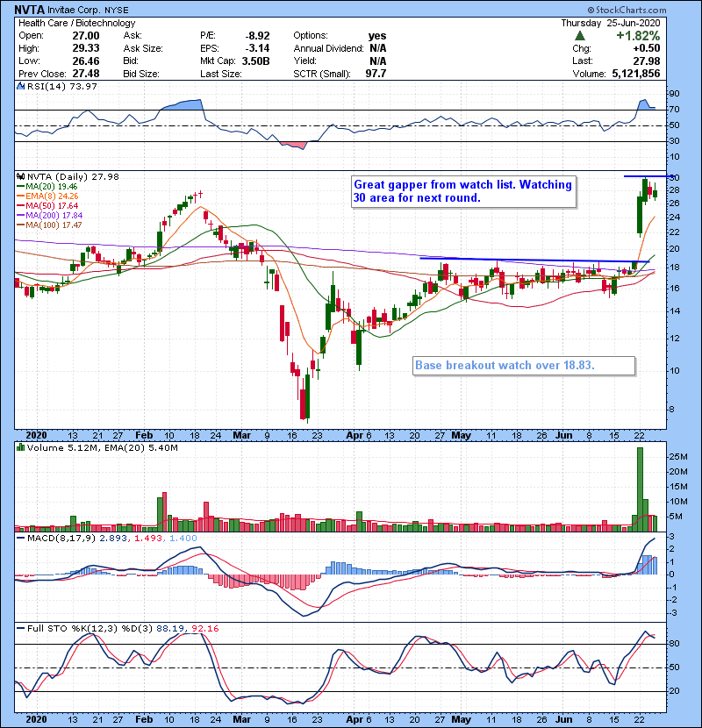Click the orange EMA(8) legend line marker
This screenshot has width=702, height=728.
tap(20, 196)
